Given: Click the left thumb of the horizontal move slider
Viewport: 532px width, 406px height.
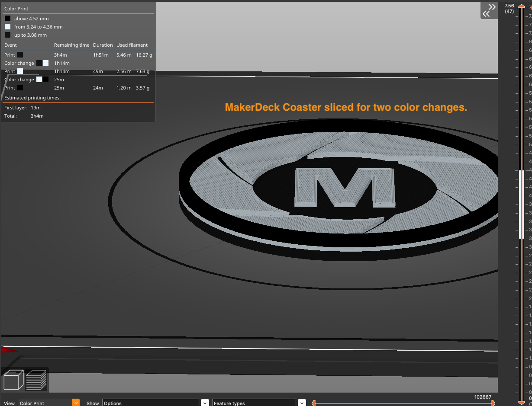Looking at the screenshot, I should [313, 403].
